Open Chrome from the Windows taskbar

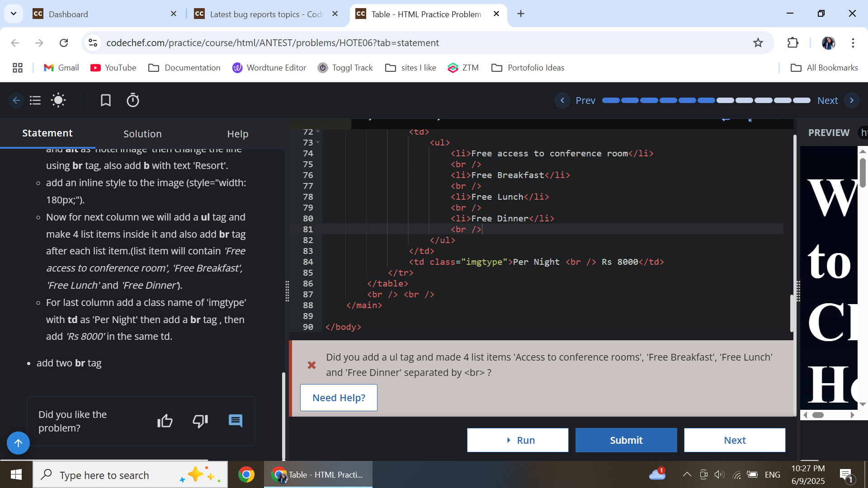246,475
